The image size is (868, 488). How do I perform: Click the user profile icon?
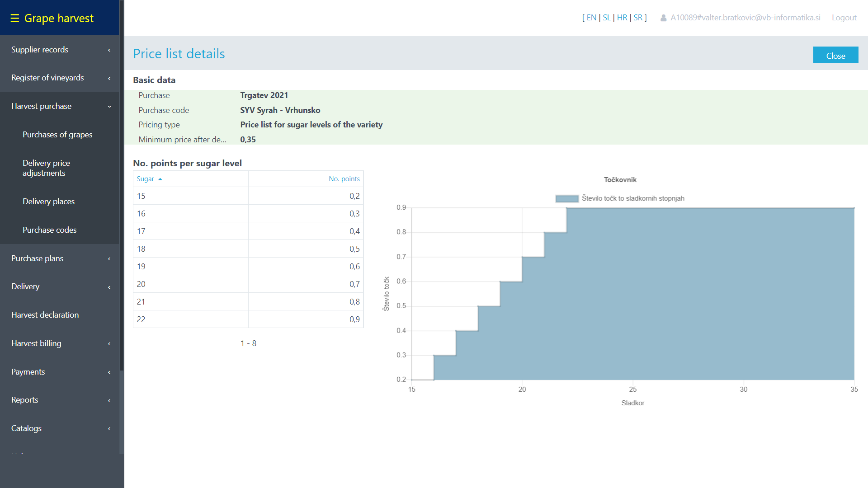663,18
